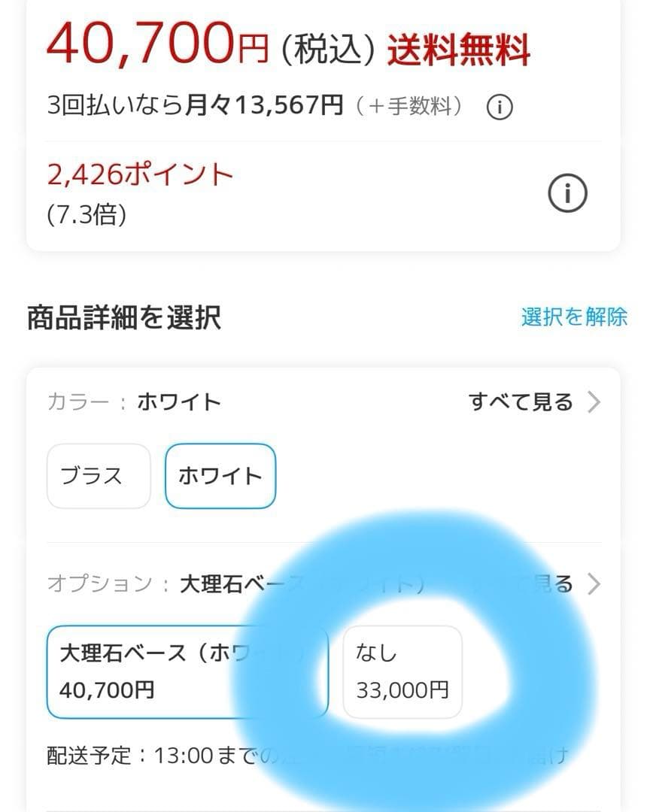Open すべて見る for color options
647x812 pixels.
tap(521, 402)
